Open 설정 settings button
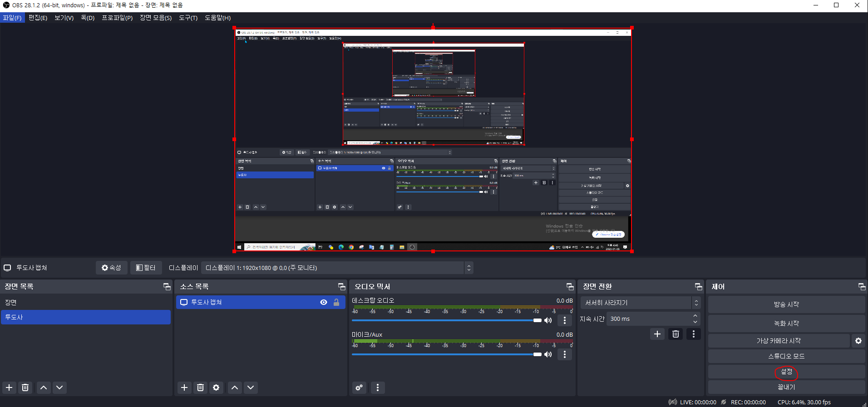Screen dimensions: 868x407 (x=786, y=372)
